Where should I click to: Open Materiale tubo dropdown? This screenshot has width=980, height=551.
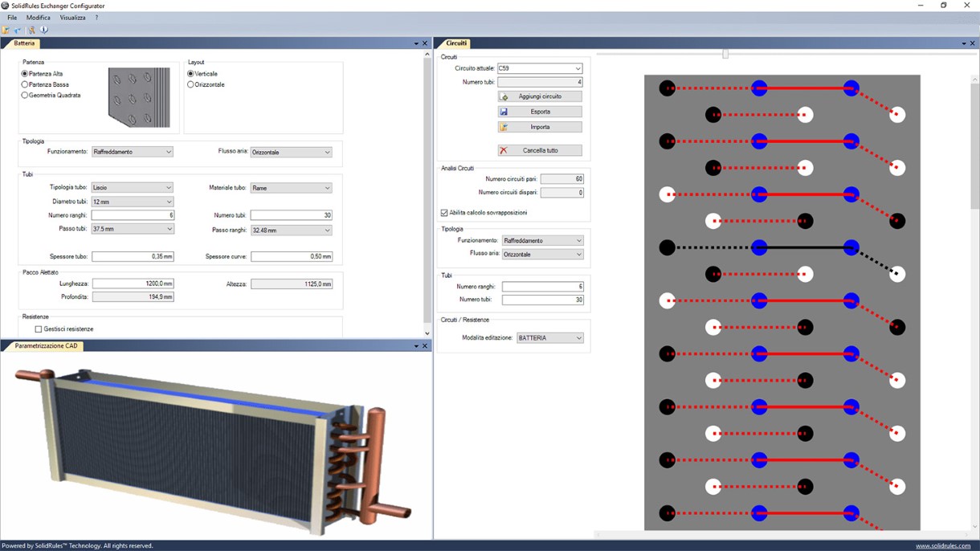coord(291,188)
